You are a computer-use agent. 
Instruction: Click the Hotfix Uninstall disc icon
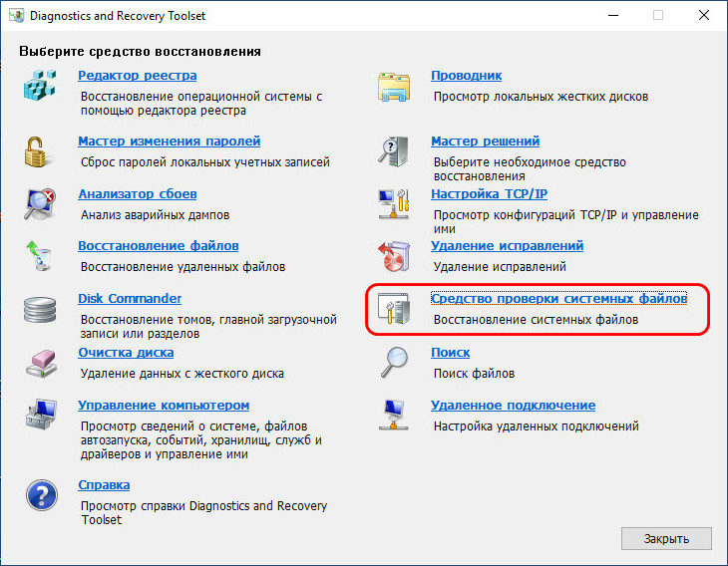394,256
